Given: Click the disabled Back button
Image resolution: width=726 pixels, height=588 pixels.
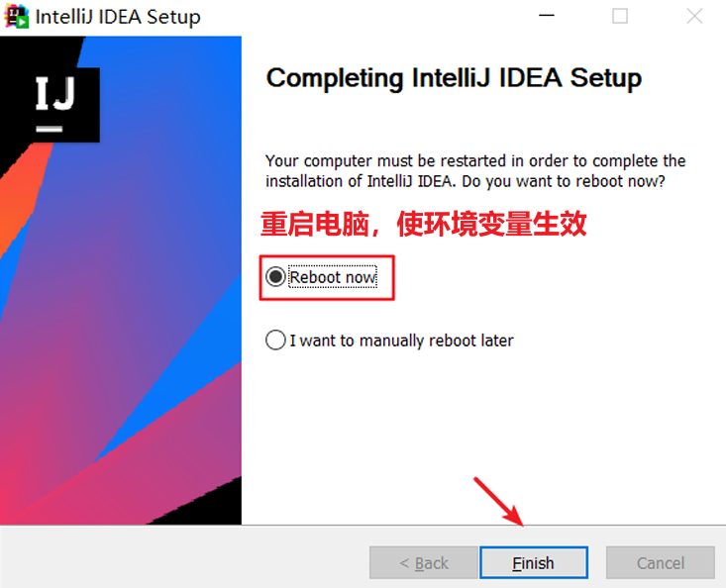Looking at the screenshot, I should (423, 563).
